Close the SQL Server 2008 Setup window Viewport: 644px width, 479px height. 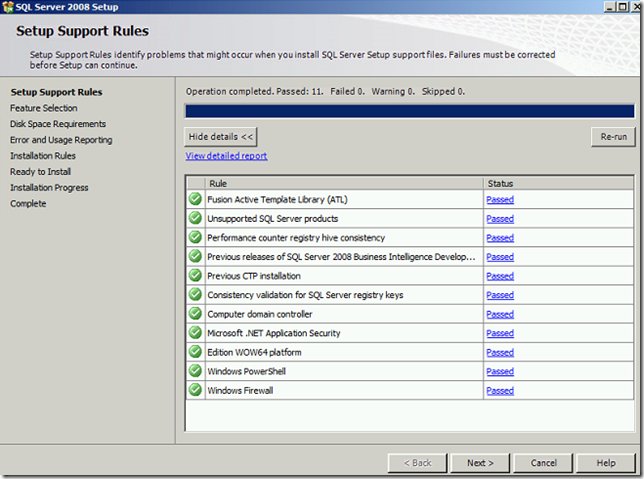point(635,7)
